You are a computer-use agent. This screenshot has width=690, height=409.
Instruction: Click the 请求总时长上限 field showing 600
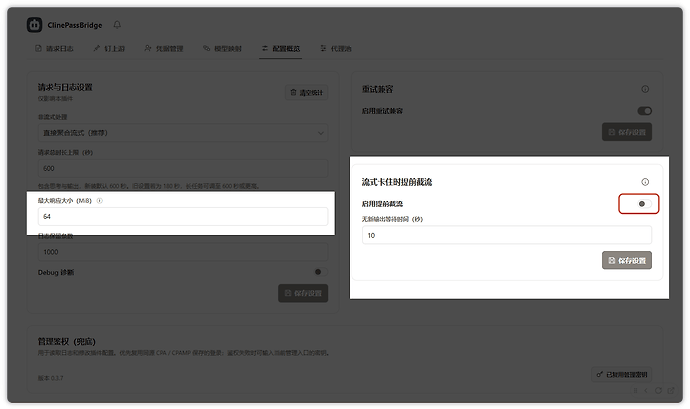[x=183, y=168]
